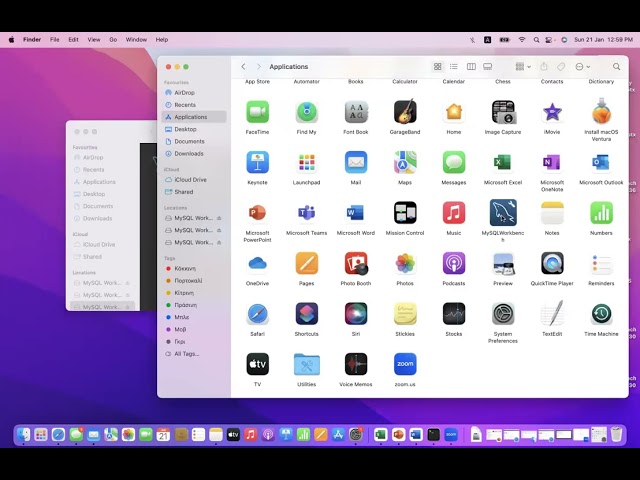Select Microsoft Word in Applications grid

pos(356,213)
